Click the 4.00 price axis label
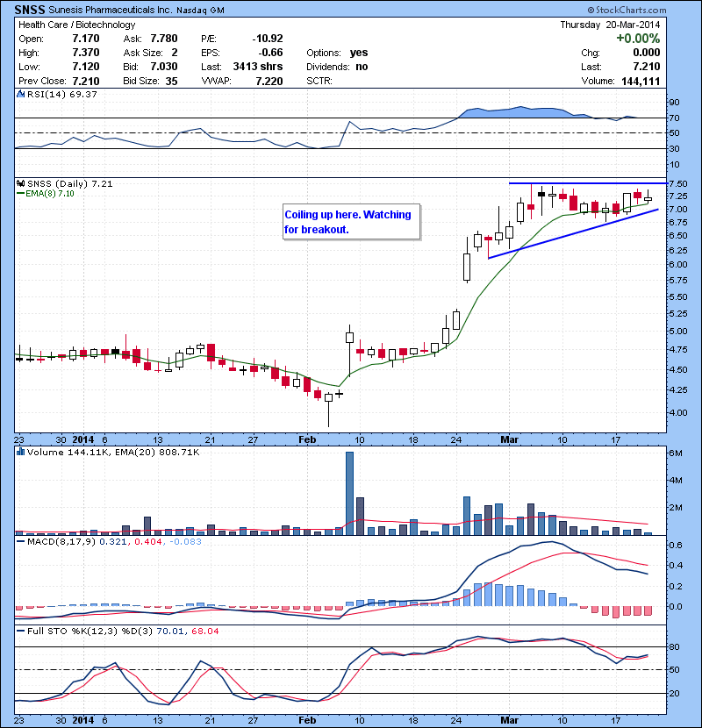The width and height of the screenshot is (702, 728). pyautogui.click(x=679, y=412)
